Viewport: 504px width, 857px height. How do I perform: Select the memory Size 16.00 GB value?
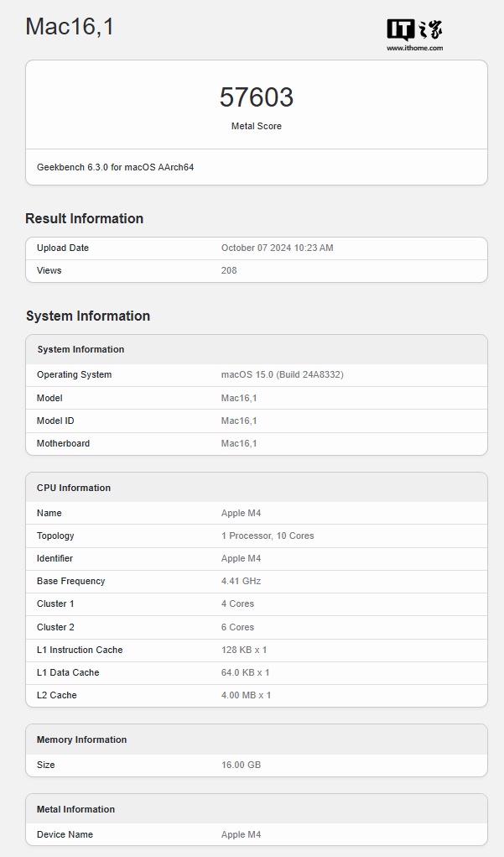pyautogui.click(x=241, y=765)
